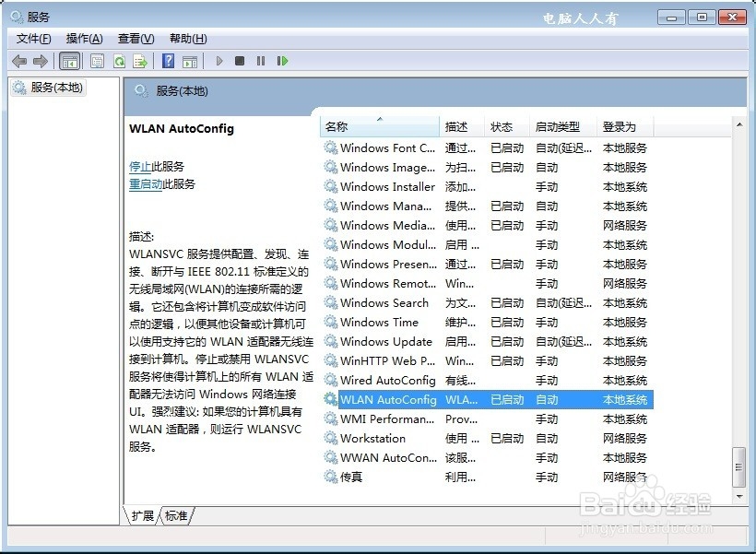
Task: Open the Help question mark icon
Action: (x=168, y=61)
